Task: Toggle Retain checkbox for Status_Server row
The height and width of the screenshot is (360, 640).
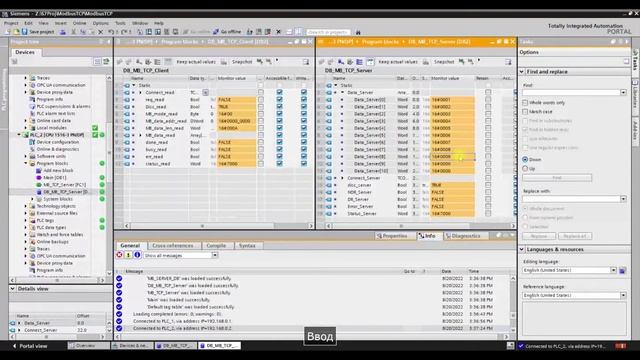Action: coord(488,213)
